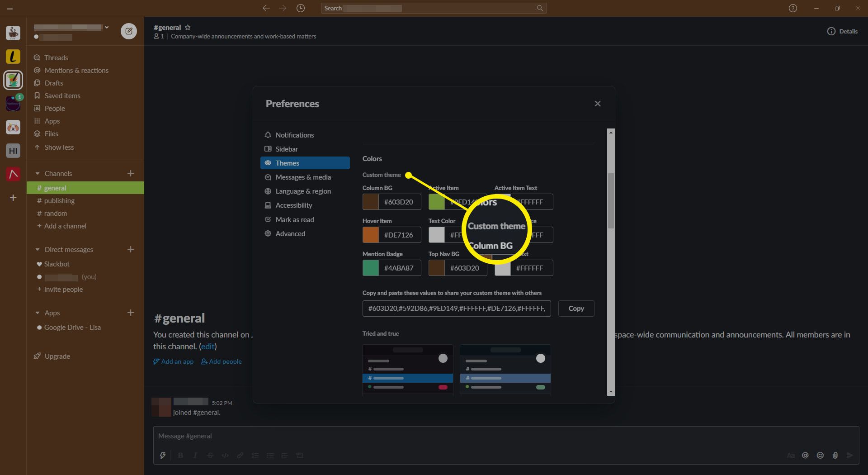Star the #general channel
This screenshot has width=868, height=475.
[188, 28]
